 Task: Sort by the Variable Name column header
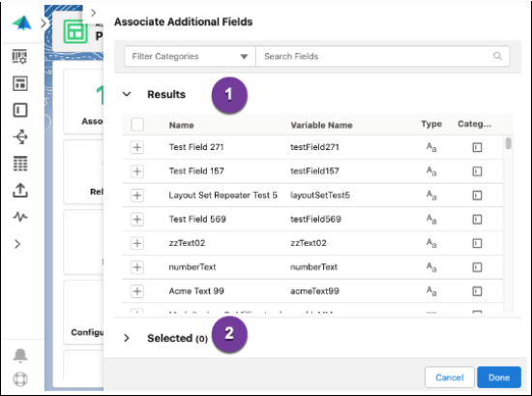click(x=321, y=125)
